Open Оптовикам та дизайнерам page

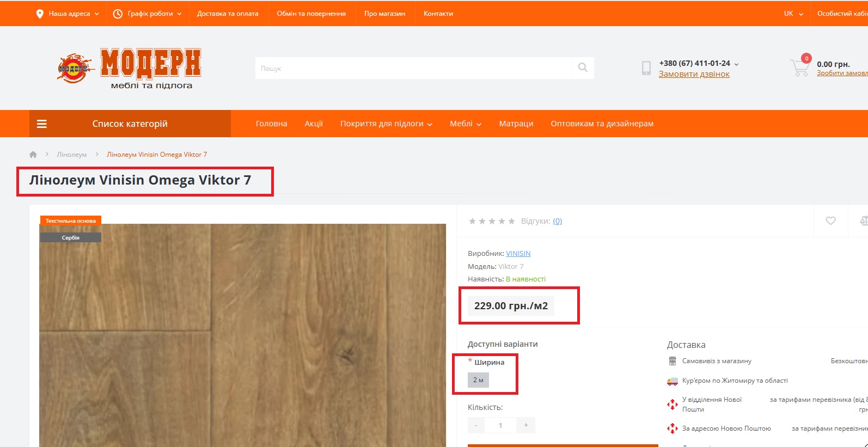602,124
